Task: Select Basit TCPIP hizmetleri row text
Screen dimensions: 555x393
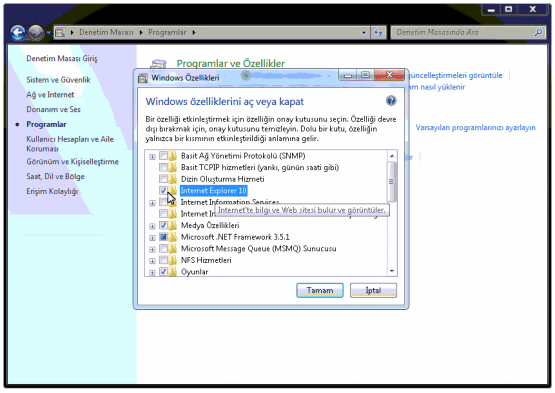Action: pyautogui.click(x=260, y=167)
